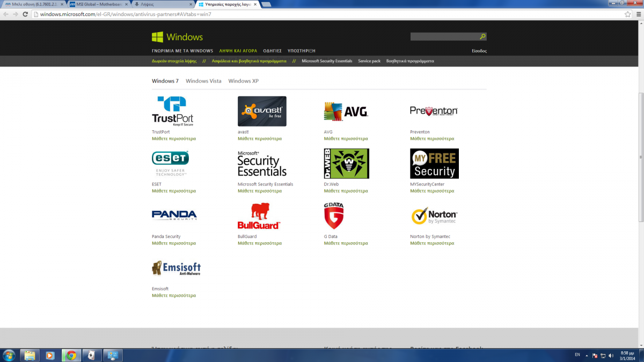Click the MY FREE Security logo
The width and height of the screenshot is (644, 362).
pyautogui.click(x=434, y=164)
